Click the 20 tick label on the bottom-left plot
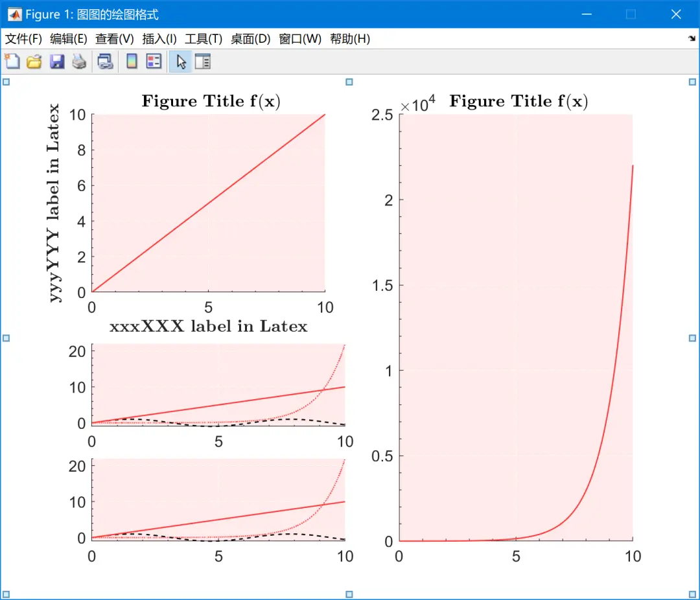 76,466
